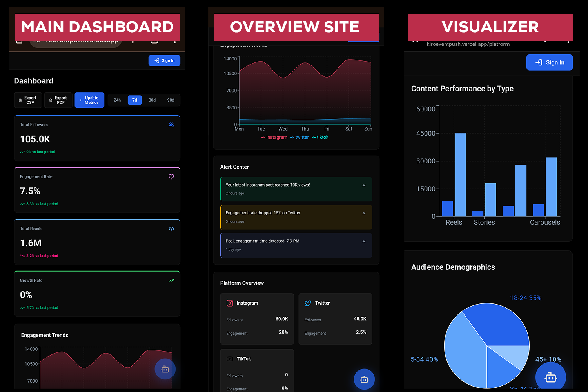Viewport: 588px width, 392px height.
Task: Click the Twitter bird icon
Action: click(x=308, y=303)
